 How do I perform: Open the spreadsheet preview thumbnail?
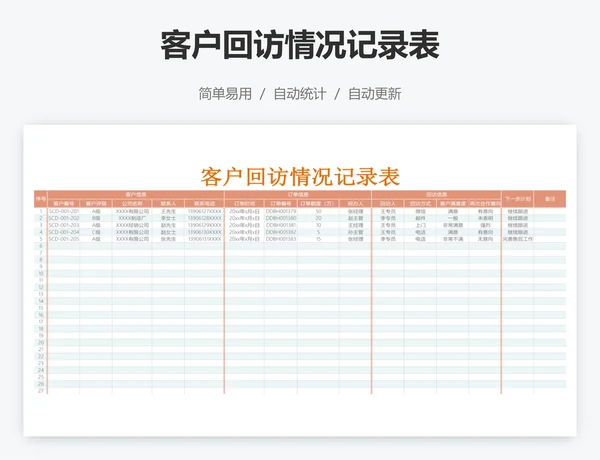coord(300,280)
